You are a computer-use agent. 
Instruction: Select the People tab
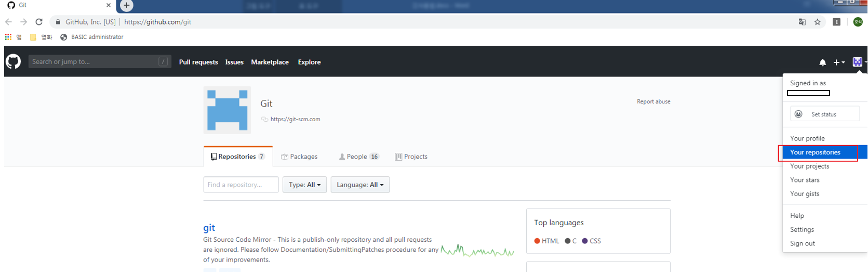pos(359,157)
